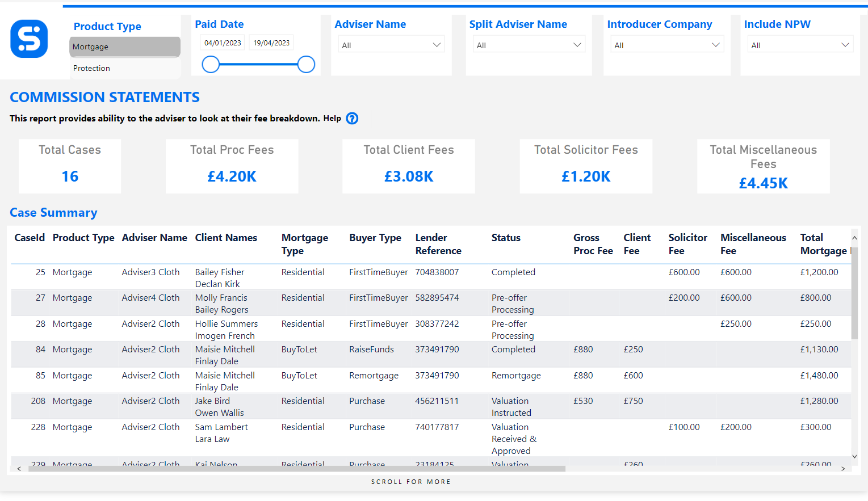Viewport: 868px width, 501px height.
Task: Click client name Hollie Summers
Action: pyautogui.click(x=226, y=324)
